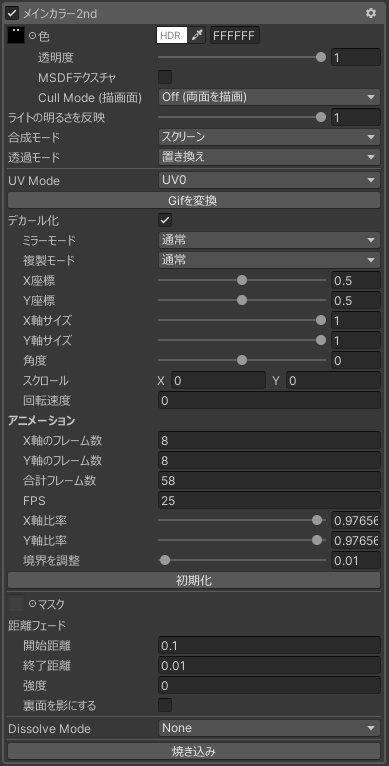
Task: Click the 終了距離 field
Action: [x=269, y=665]
